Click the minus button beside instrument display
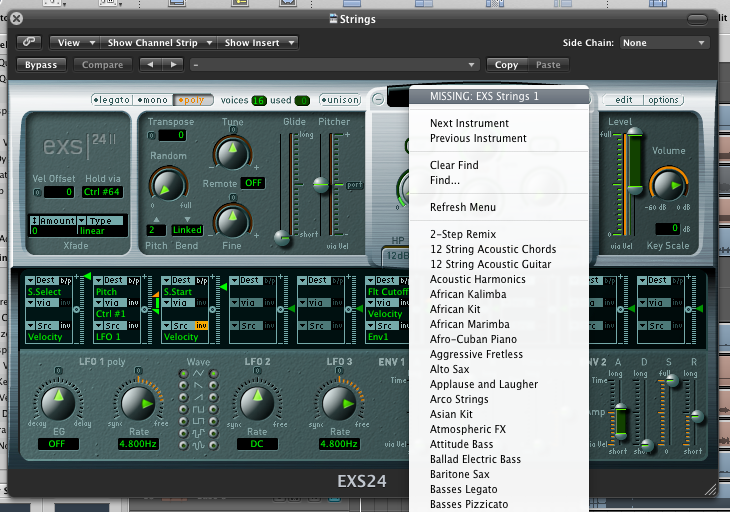This screenshot has height=512, width=730. [378, 99]
